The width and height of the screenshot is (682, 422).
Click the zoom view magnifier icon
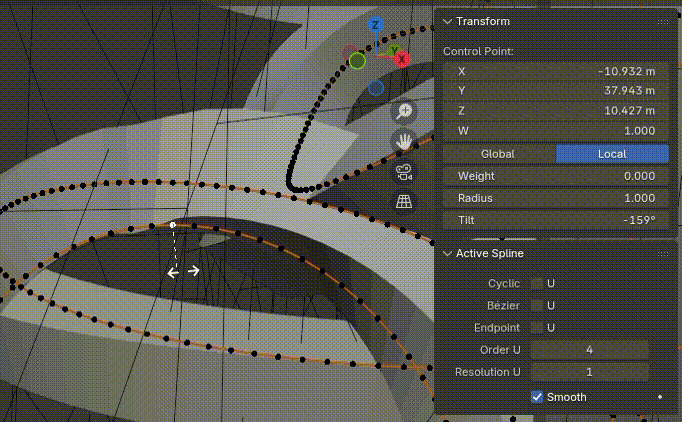404,112
